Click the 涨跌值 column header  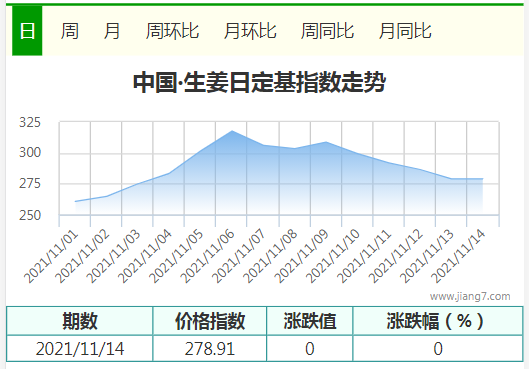click(x=310, y=321)
